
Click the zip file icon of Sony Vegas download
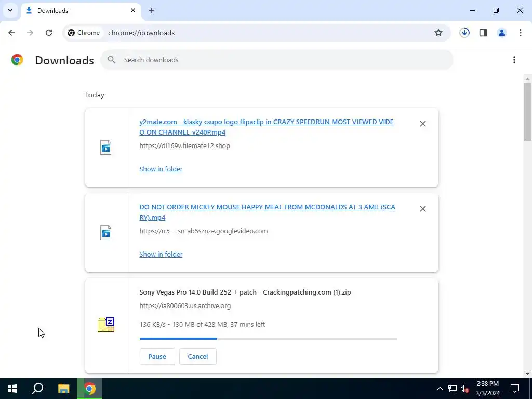pyautogui.click(x=106, y=325)
